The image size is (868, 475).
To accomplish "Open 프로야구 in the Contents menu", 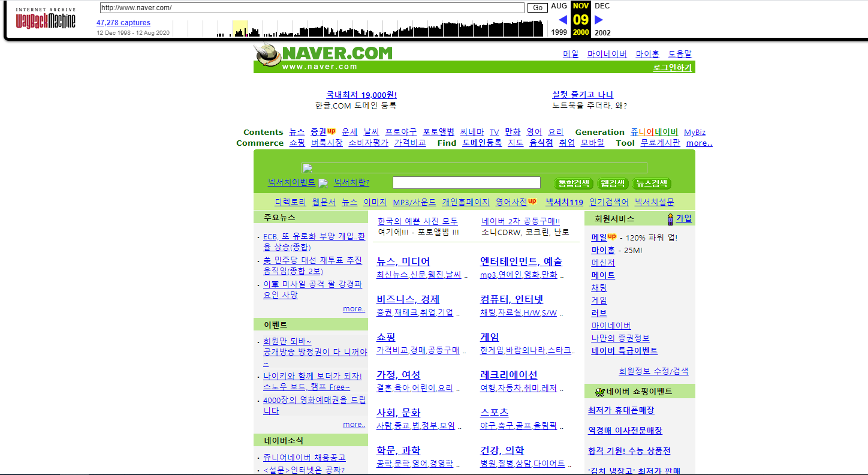I will click(401, 132).
